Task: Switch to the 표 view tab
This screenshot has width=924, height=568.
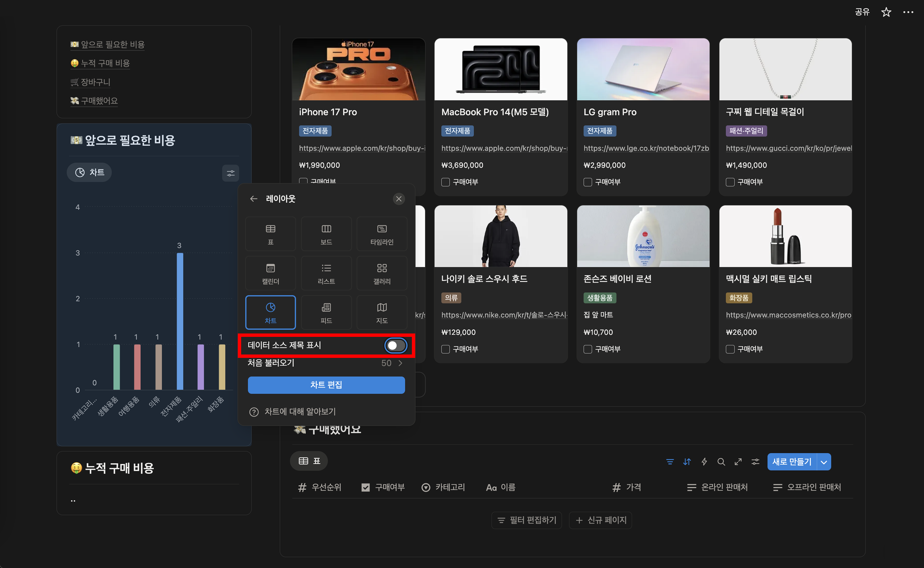Action: (309, 461)
